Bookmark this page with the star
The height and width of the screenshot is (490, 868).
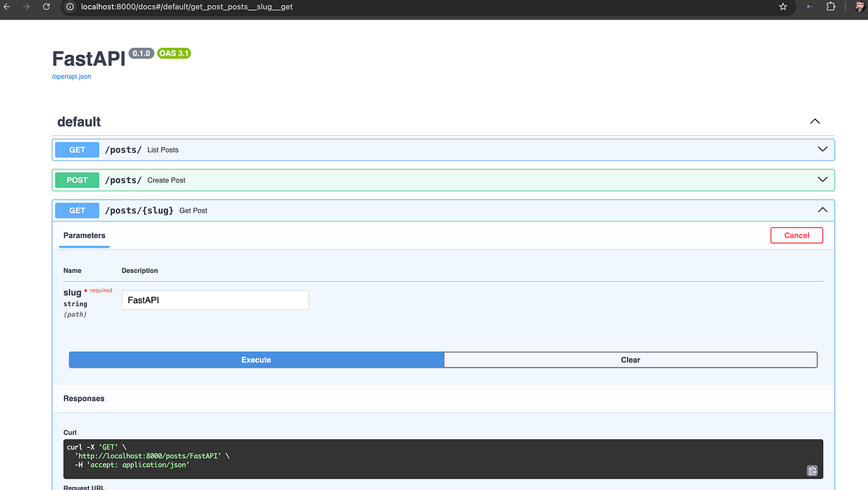783,7
